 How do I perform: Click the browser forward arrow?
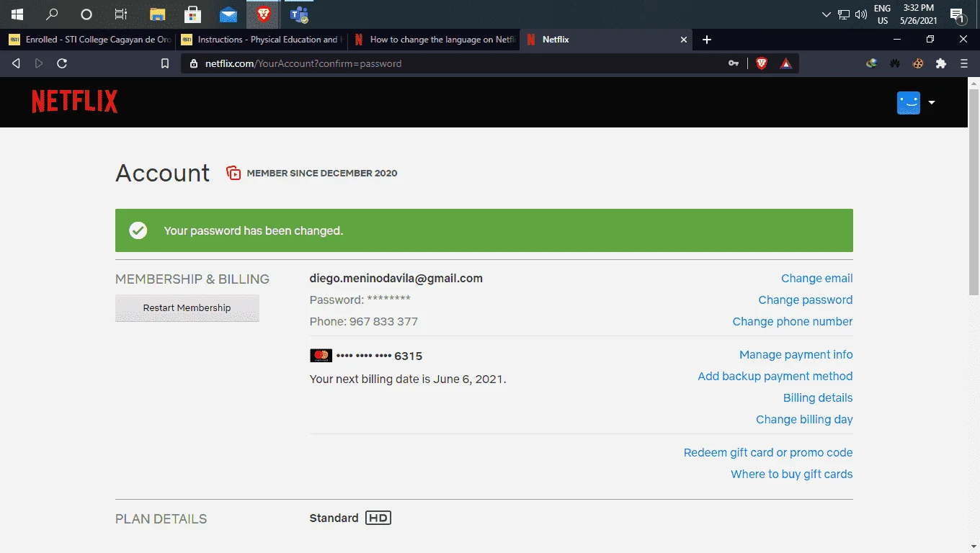point(39,63)
